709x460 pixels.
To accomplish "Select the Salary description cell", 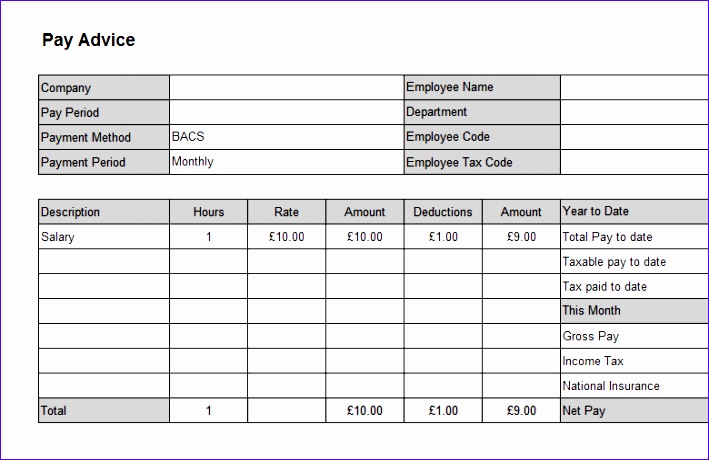I will (104, 237).
